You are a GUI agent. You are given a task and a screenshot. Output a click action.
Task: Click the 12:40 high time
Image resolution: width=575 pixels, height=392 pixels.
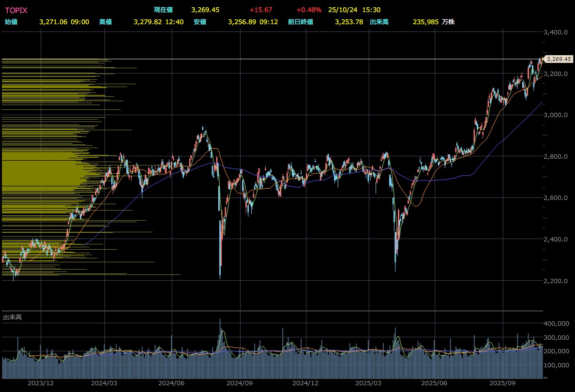(x=175, y=22)
